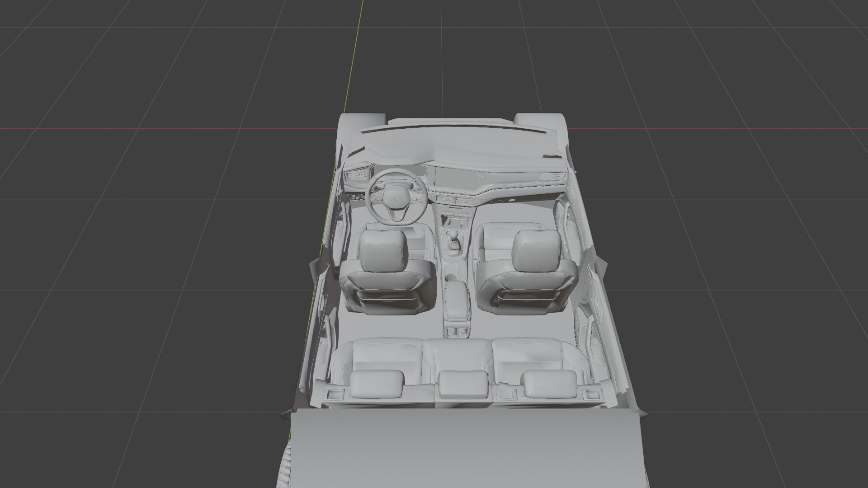Select the rear headrest behind the driver
The height and width of the screenshot is (488, 868).
376,384
